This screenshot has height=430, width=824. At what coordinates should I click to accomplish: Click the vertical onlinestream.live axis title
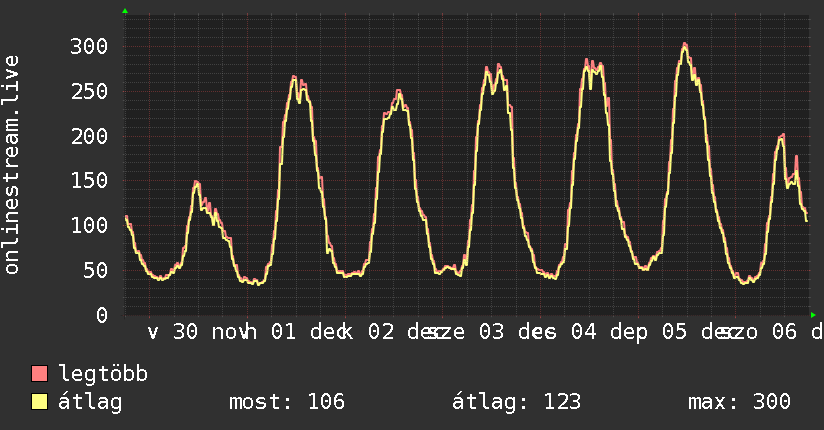[12, 165]
